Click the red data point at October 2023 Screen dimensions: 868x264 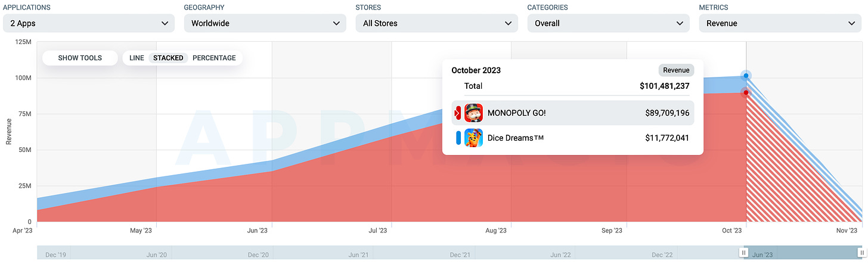tap(746, 92)
